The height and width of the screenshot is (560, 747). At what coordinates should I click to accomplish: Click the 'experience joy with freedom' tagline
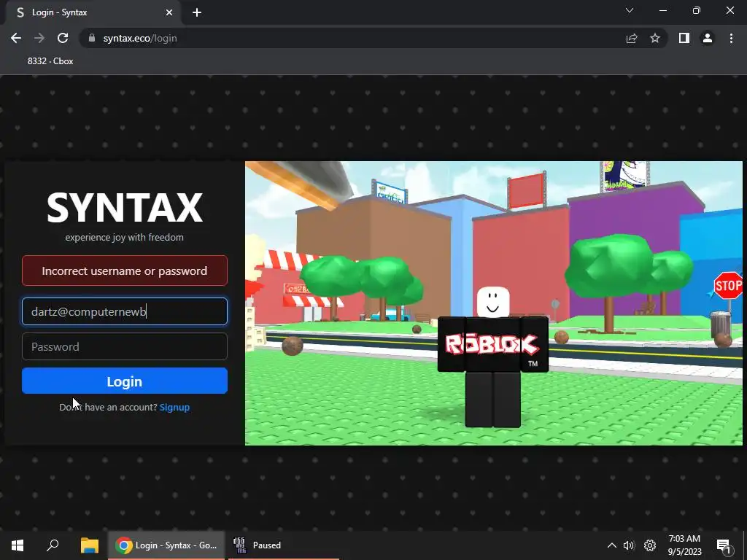tap(124, 237)
